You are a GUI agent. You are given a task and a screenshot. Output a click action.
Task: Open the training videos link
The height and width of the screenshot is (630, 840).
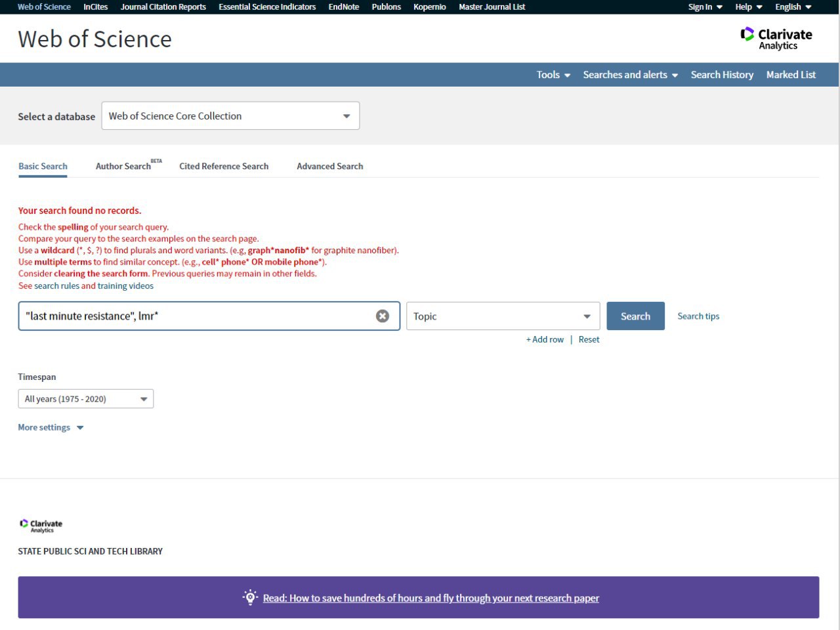[x=125, y=286]
